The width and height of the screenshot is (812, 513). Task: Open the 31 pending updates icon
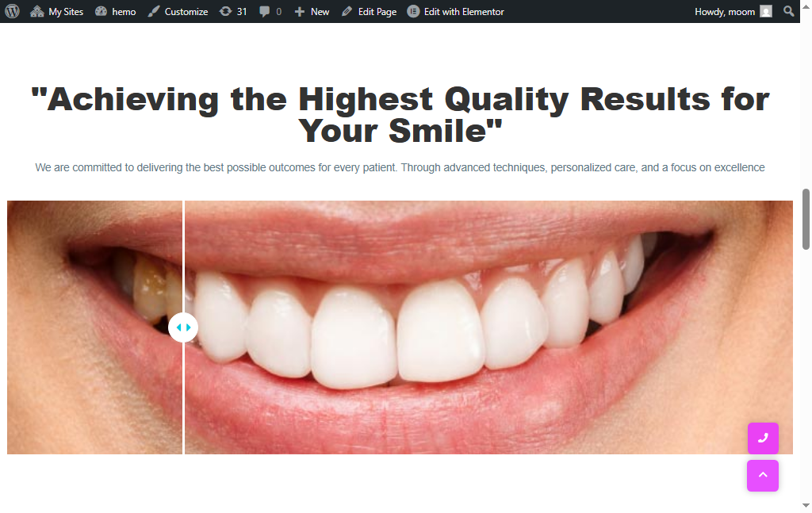coord(233,11)
